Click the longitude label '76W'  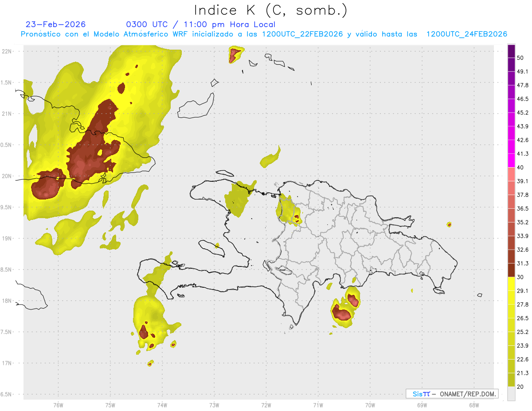tap(58, 405)
